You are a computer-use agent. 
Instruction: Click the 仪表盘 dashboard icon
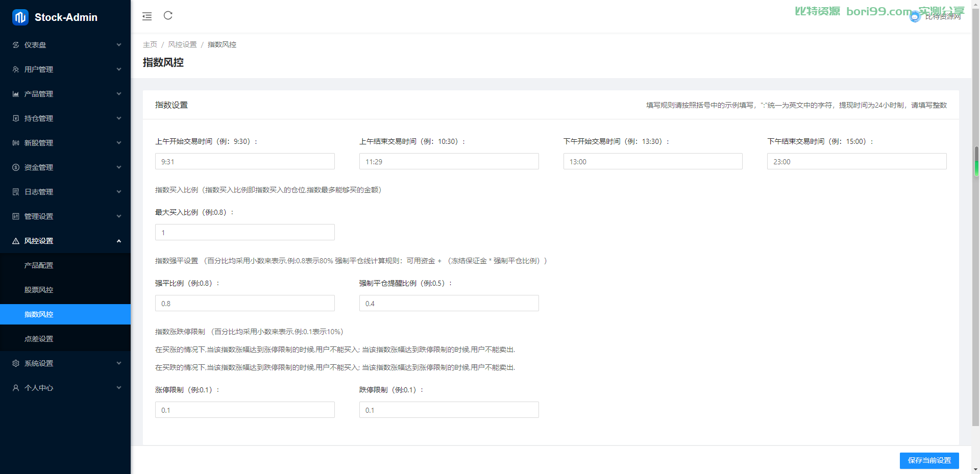[16, 45]
